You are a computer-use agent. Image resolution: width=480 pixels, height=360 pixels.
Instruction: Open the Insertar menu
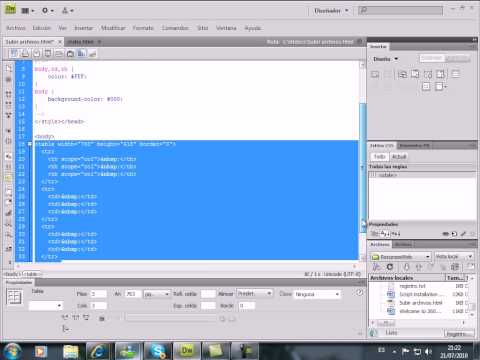84,28
